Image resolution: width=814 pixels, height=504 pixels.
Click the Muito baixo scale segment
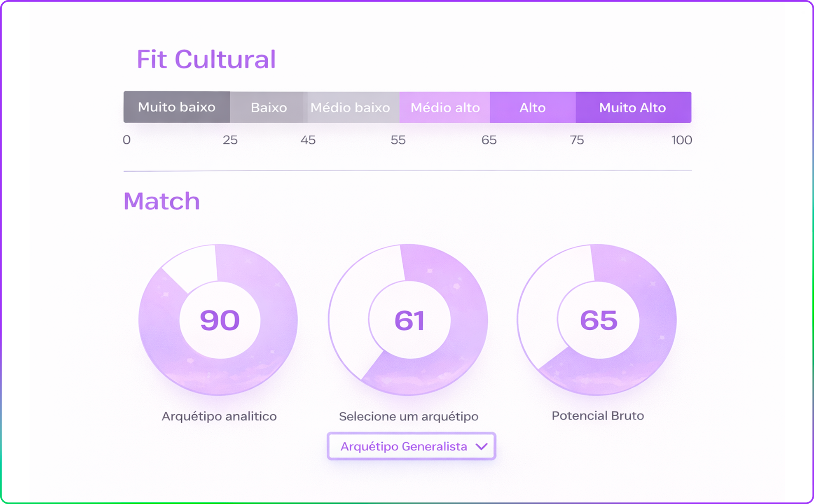(176, 107)
